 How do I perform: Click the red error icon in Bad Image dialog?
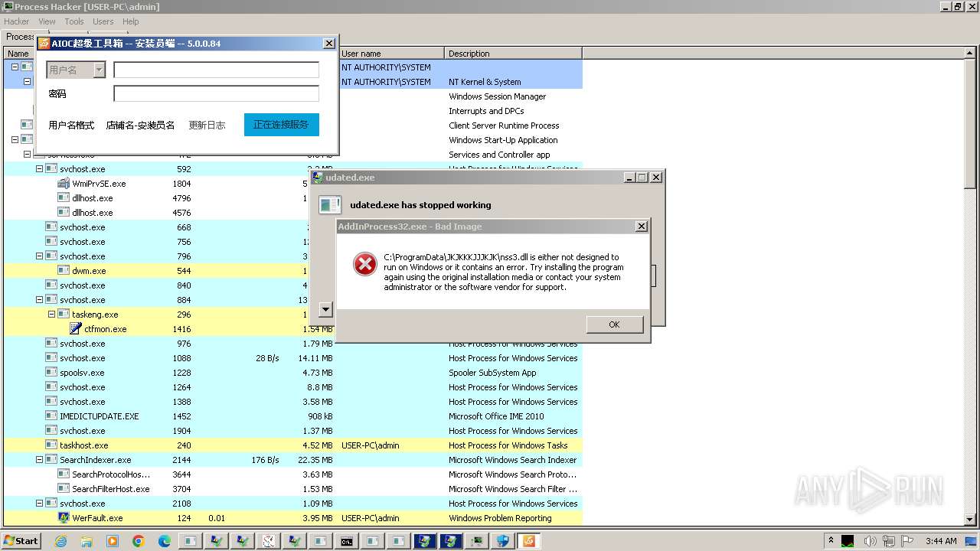(365, 264)
